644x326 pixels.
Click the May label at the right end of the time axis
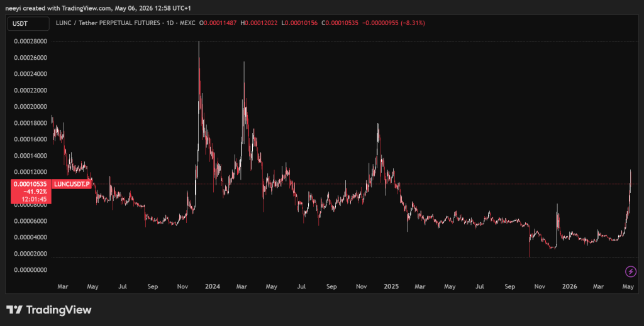628,286
